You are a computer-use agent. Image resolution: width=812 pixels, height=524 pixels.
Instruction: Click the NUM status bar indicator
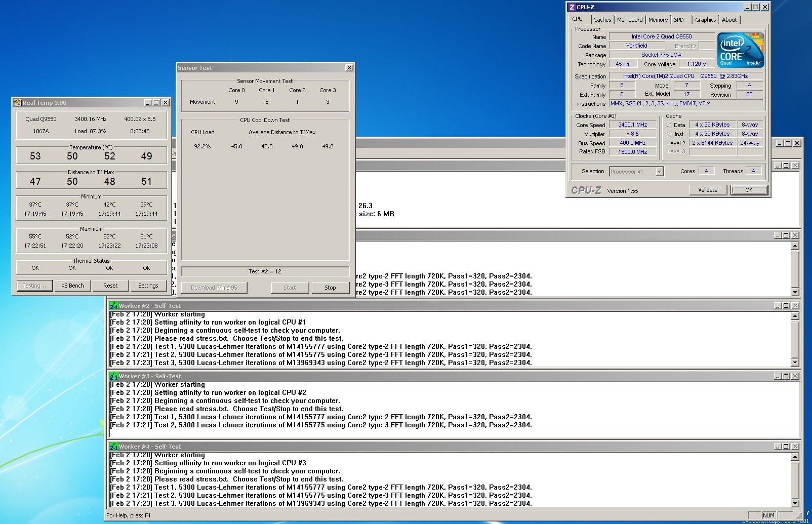768,515
